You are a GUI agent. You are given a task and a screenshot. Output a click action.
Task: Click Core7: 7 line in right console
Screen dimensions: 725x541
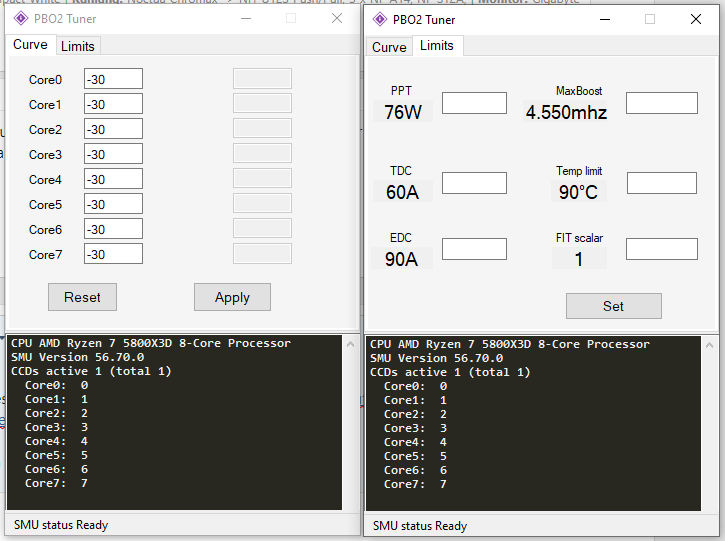415,484
